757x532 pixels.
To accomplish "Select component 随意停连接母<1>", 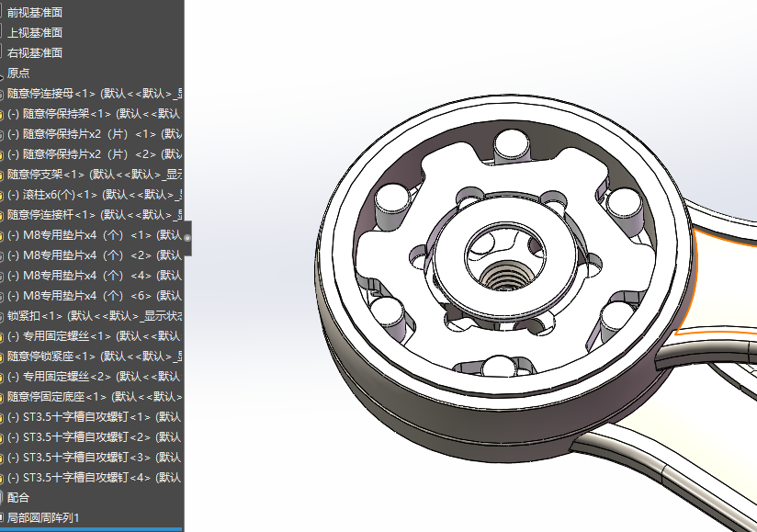I will 95,94.
